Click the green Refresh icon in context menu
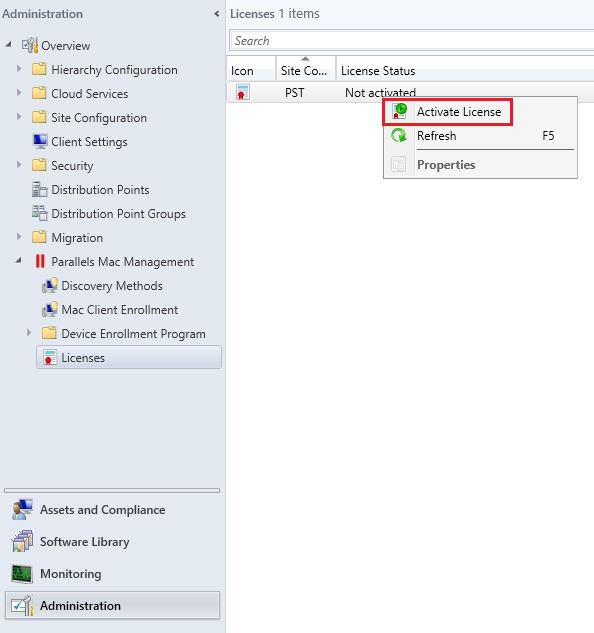Screen dimensions: 594x633 click(399, 136)
